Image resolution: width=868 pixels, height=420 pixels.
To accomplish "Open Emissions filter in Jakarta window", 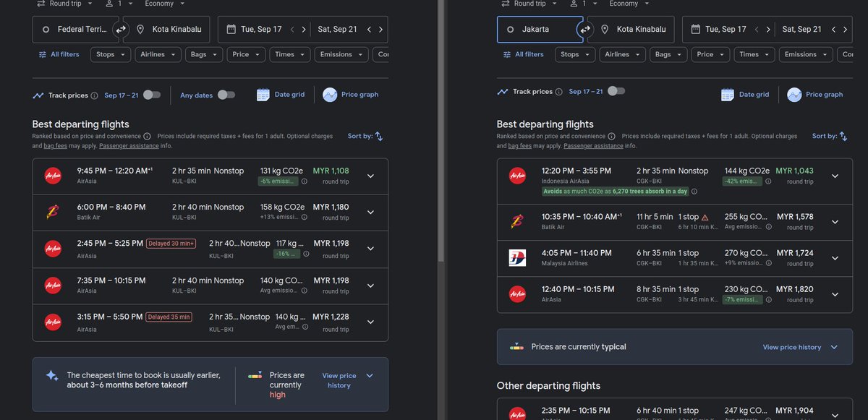I will click(x=806, y=54).
